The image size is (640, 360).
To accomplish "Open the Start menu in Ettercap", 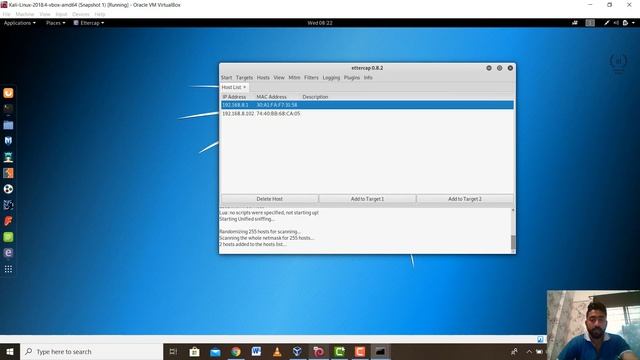I will [226, 78].
